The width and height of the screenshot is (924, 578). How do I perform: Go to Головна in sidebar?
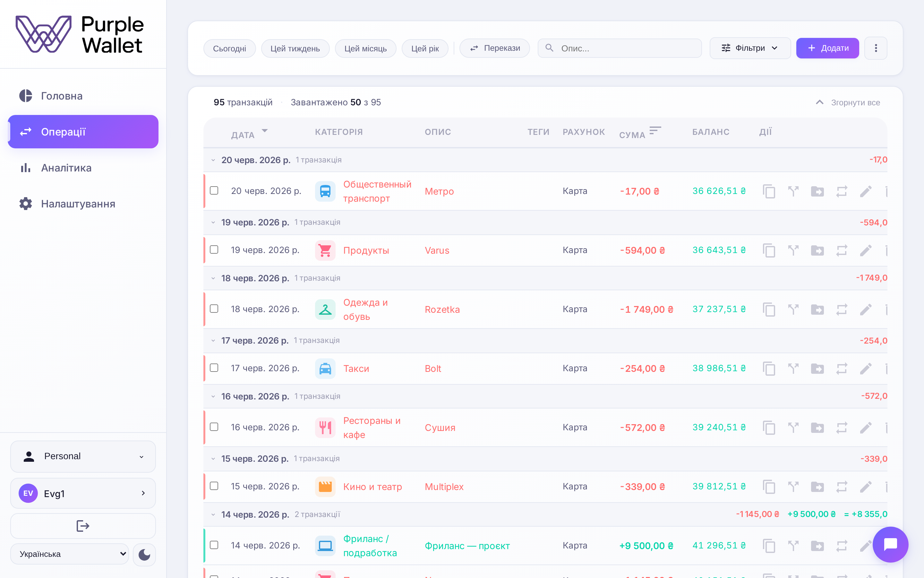pyautogui.click(x=83, y=96)
